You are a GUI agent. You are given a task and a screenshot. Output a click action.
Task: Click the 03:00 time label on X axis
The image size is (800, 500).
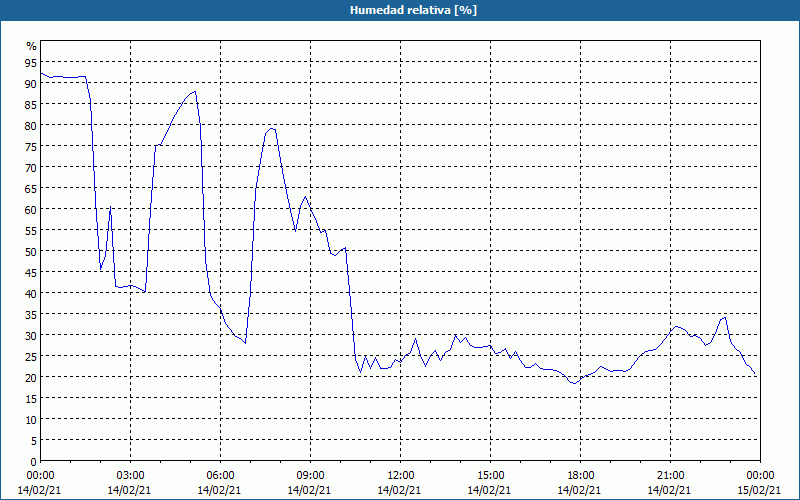(x=130, y=476)
